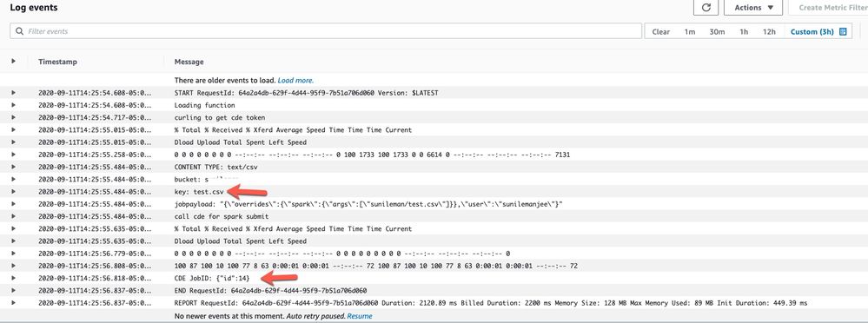868x323 pixels.
Task: Select the 12h time range
Action: click(x=769, y=31)
